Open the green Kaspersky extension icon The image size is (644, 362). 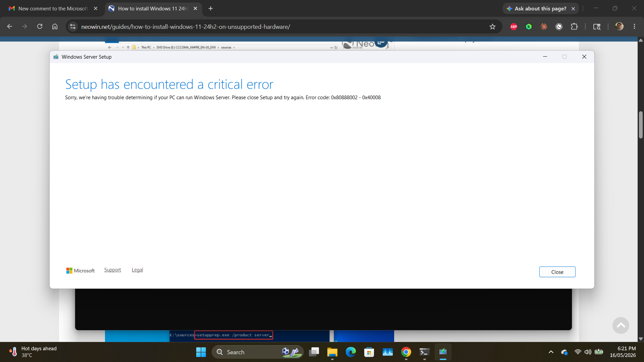(529, 26)
